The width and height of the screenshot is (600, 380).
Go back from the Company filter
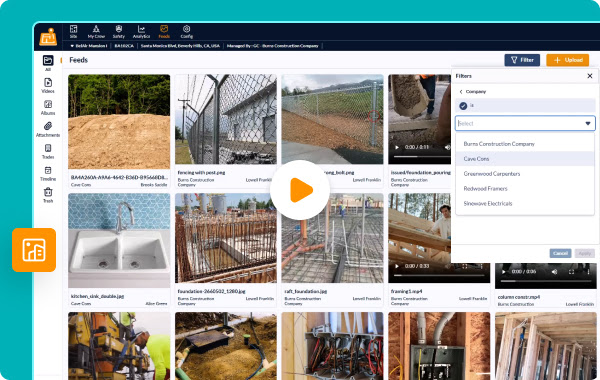(x=461, y=91)
